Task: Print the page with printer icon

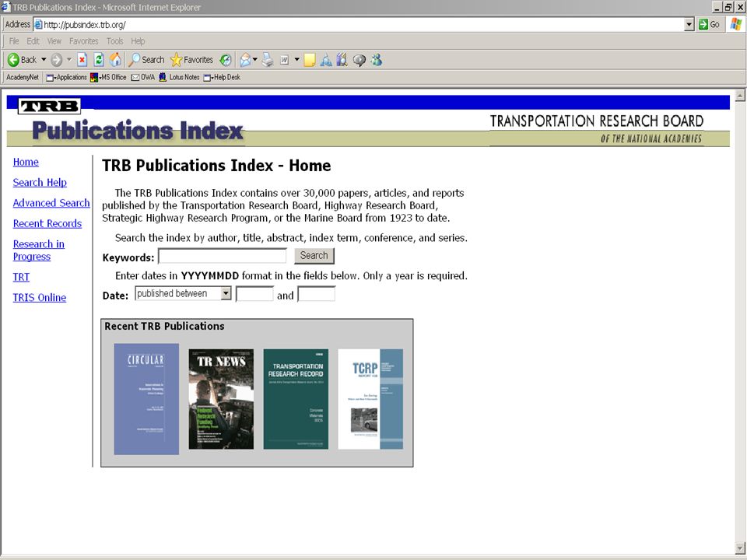Action: (268, 60)
